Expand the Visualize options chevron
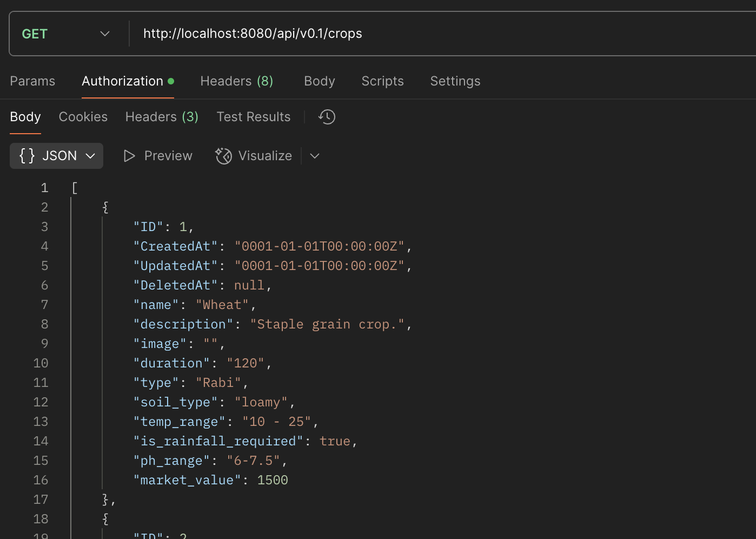The image size is (756, 539). tap(315, 156)
